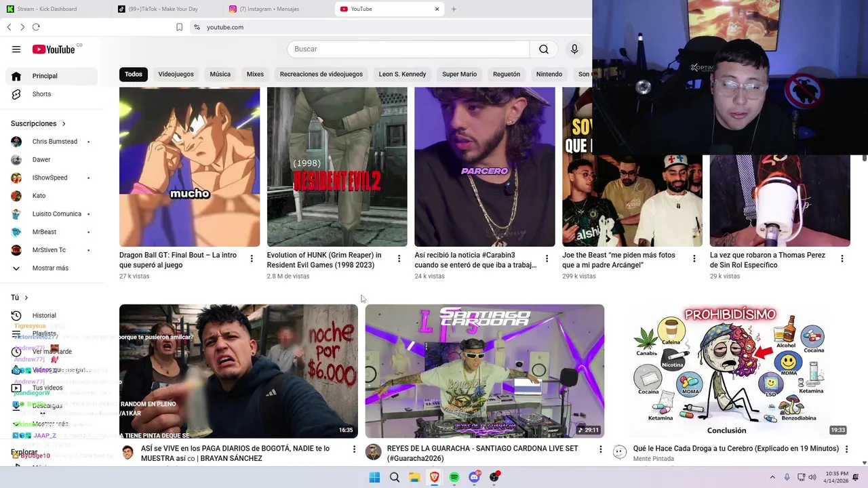868x488 pixels.
Task: Open Dawer subscription channel
Action: tap(52, 160)
